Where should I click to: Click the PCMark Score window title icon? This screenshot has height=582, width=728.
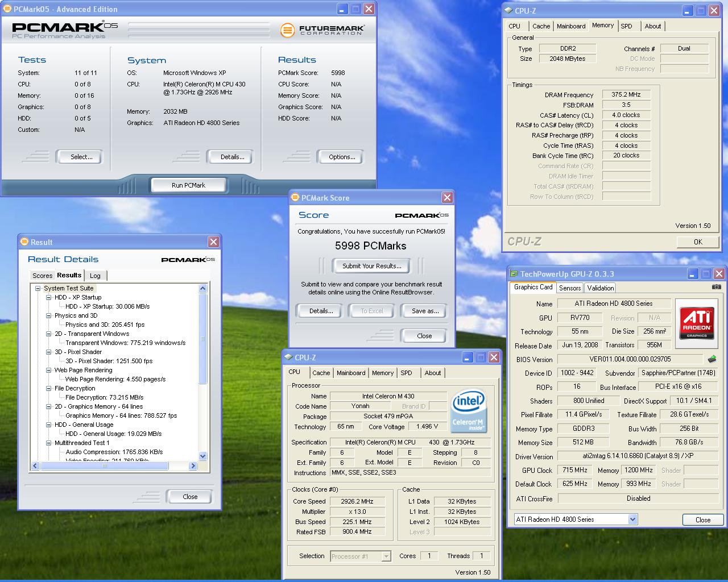point(295,198)
